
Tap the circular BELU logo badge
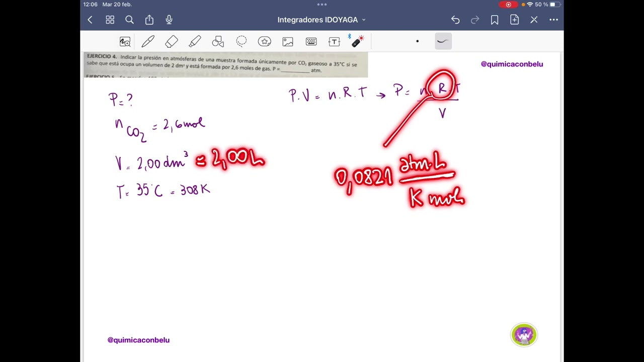coord(524,335)
